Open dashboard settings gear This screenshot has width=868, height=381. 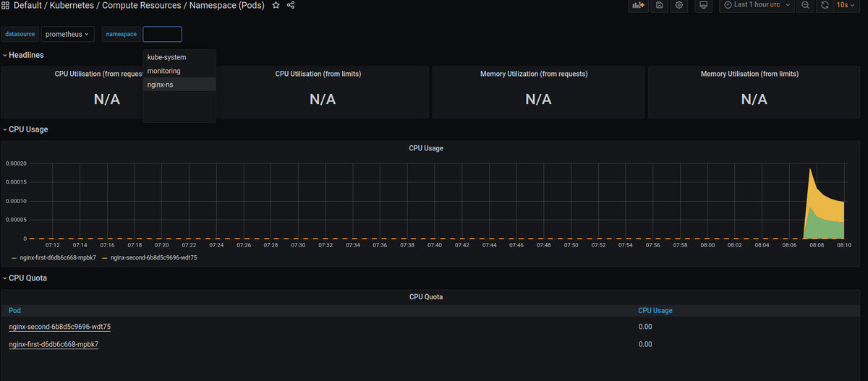pos(679,5)
